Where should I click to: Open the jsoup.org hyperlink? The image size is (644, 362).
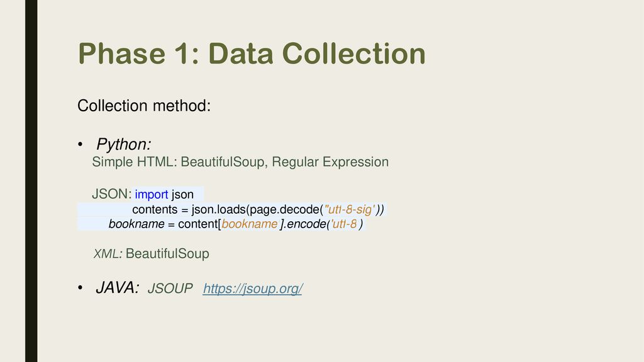253,288
